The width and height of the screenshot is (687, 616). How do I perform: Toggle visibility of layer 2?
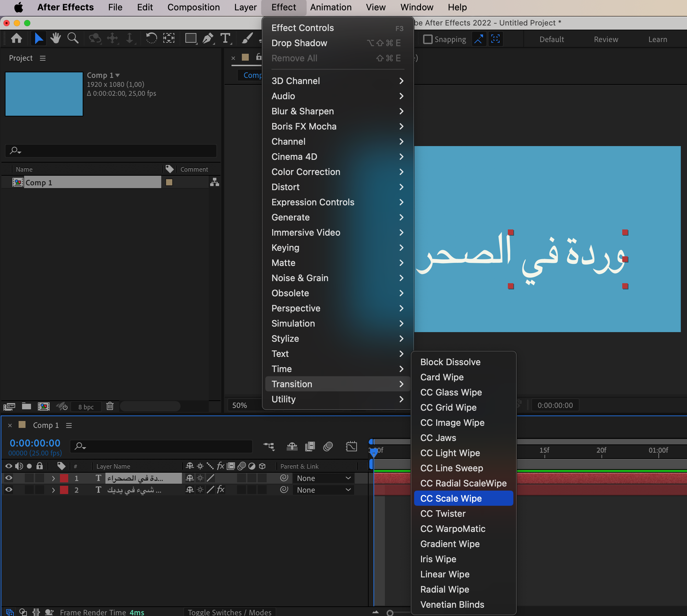click(9, 490)
